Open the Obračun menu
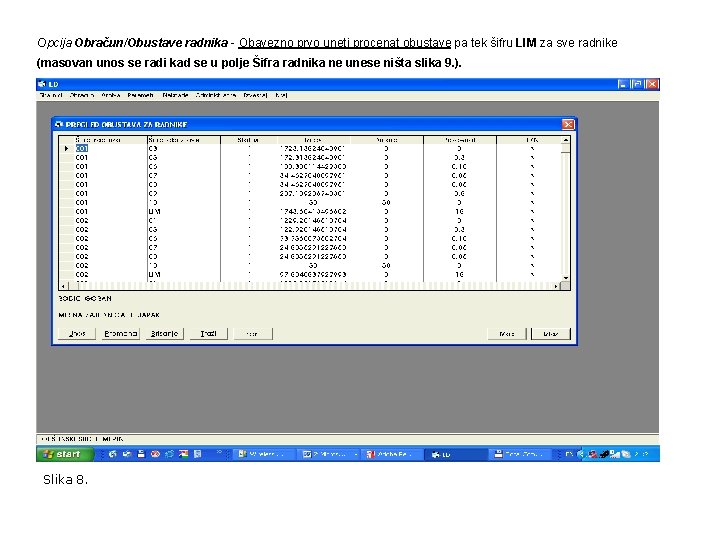 point(82,95)
